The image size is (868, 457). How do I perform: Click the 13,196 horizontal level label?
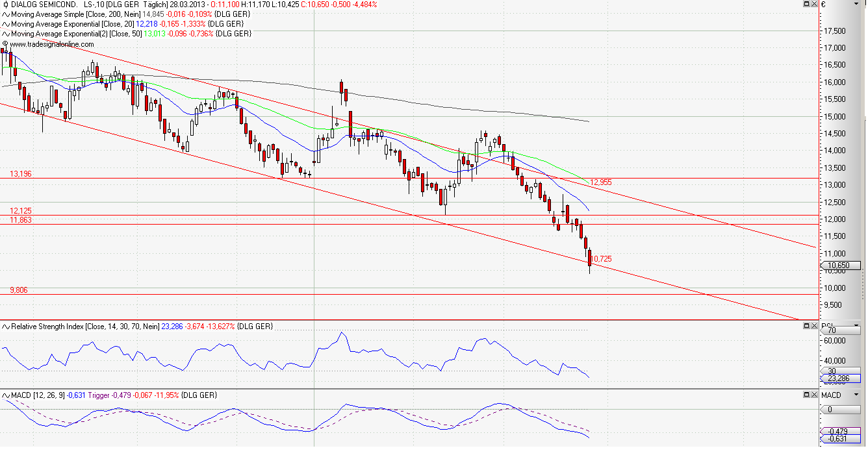(20, 174)
